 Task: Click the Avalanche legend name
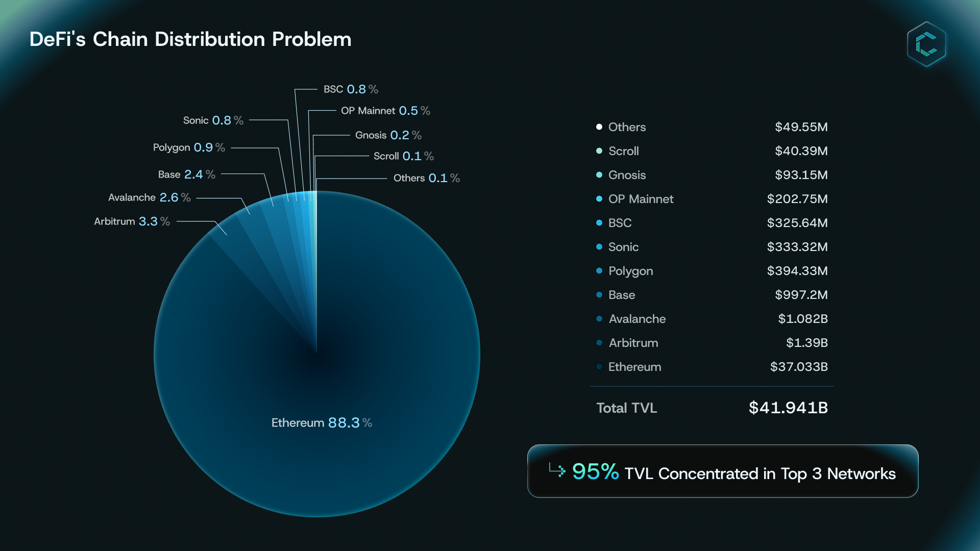tap(637, 318)
